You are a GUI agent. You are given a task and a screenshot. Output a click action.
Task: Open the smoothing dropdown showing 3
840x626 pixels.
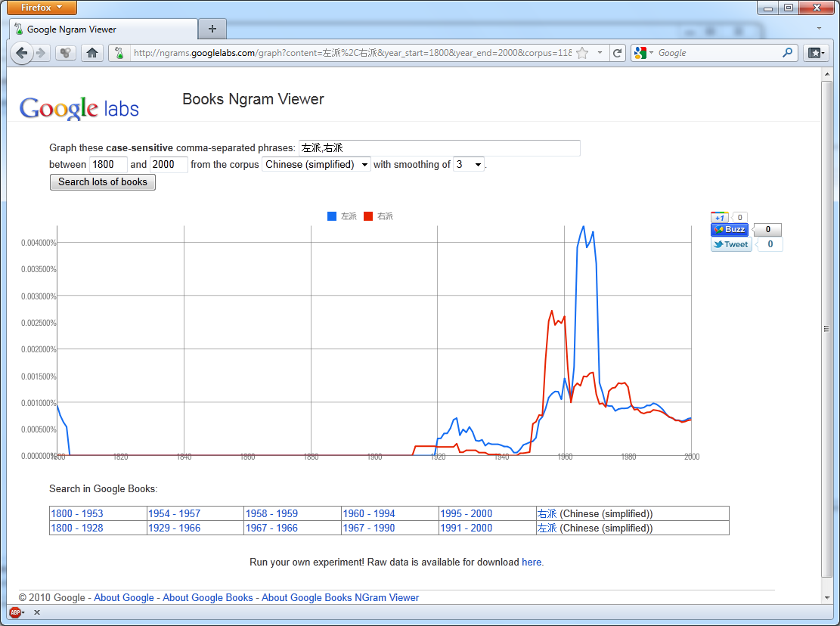click(468, 164)
